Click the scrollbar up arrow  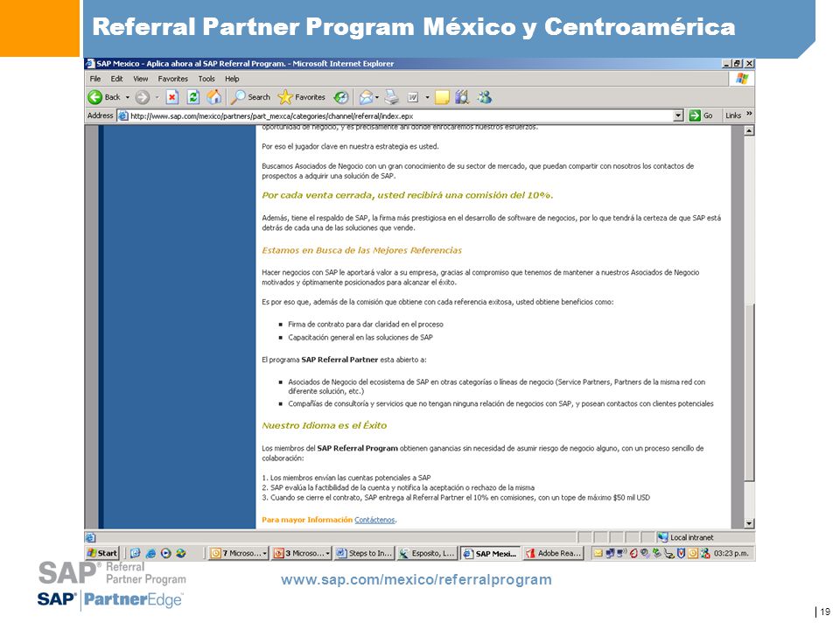point(750,130)
